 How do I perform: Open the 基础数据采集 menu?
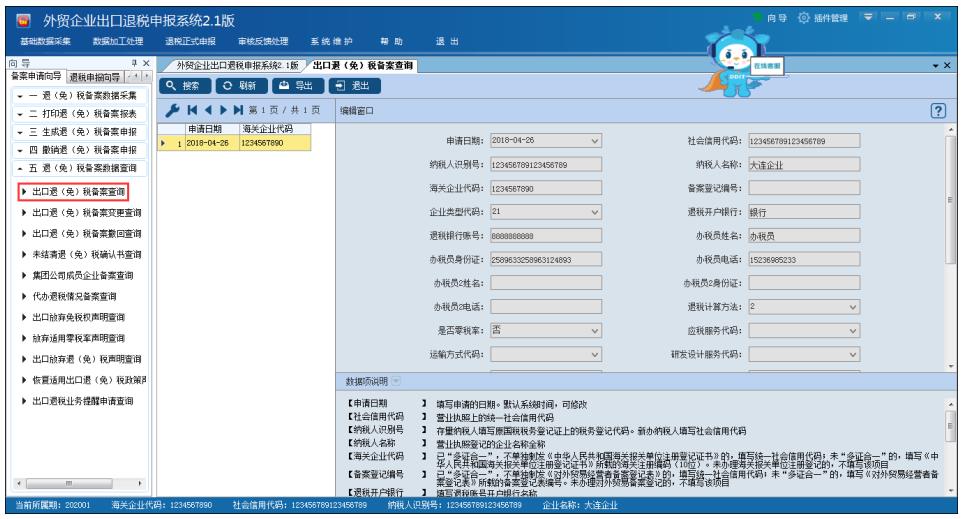coord(44,41)
